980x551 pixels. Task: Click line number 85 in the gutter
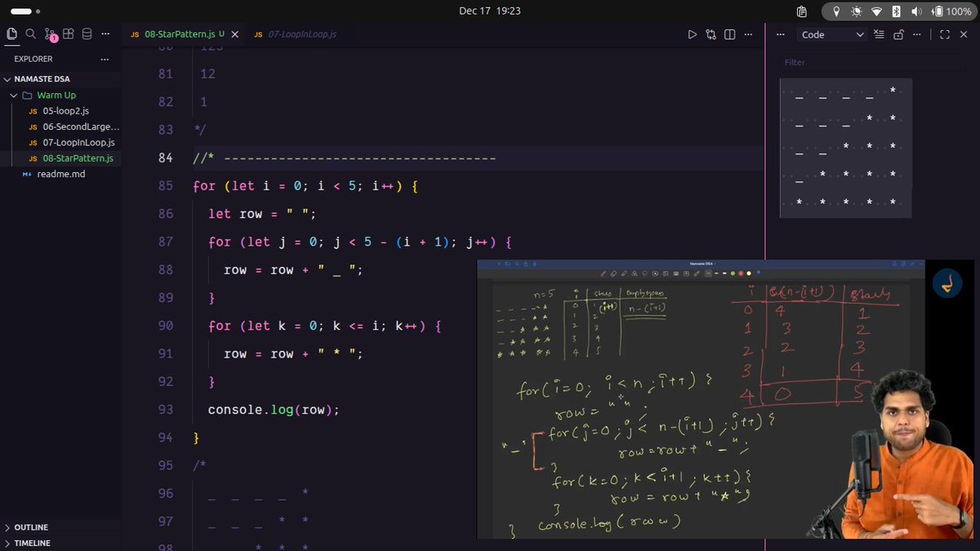(x=165, y=186)
